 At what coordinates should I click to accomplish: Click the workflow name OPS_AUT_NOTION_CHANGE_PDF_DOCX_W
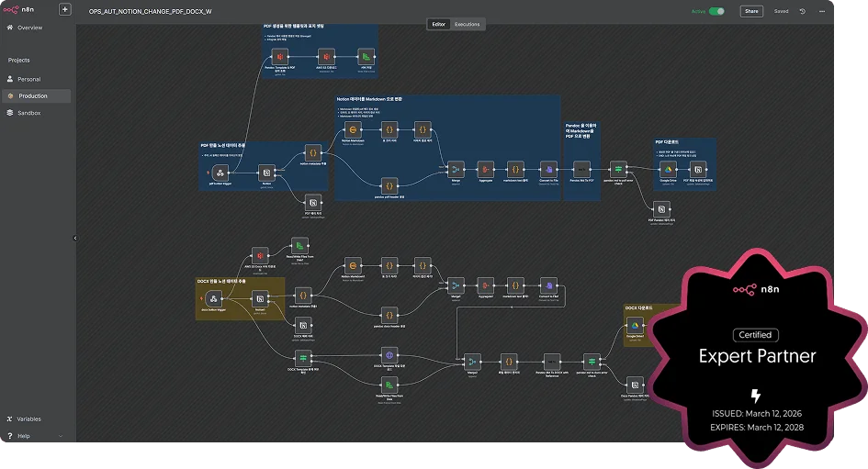[150, 10]
